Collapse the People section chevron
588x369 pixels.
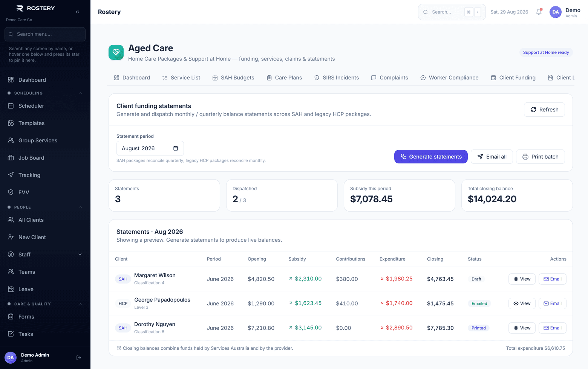click(80, 207)
